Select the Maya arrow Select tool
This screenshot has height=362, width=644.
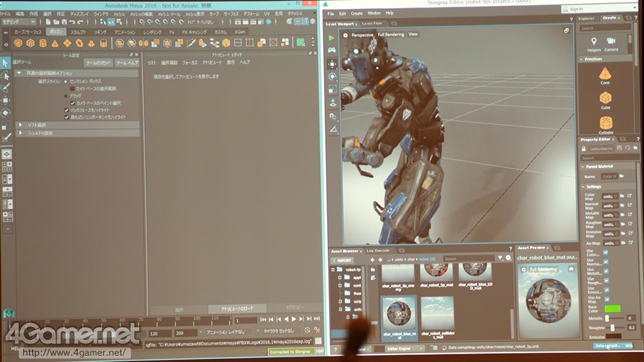pos(5,63)
